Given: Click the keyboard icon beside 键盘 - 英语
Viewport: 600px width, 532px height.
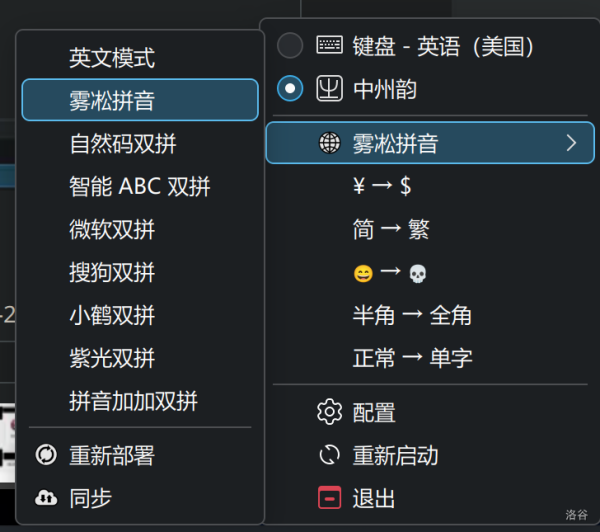Looking at the screenshot, I should [329, 46].
